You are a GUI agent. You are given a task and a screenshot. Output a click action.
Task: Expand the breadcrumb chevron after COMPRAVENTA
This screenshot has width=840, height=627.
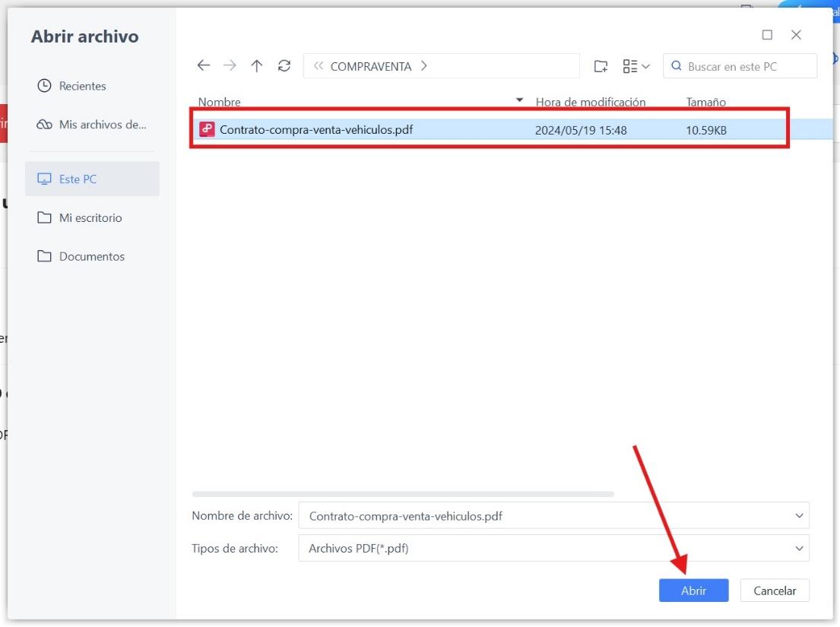[423, 66]
